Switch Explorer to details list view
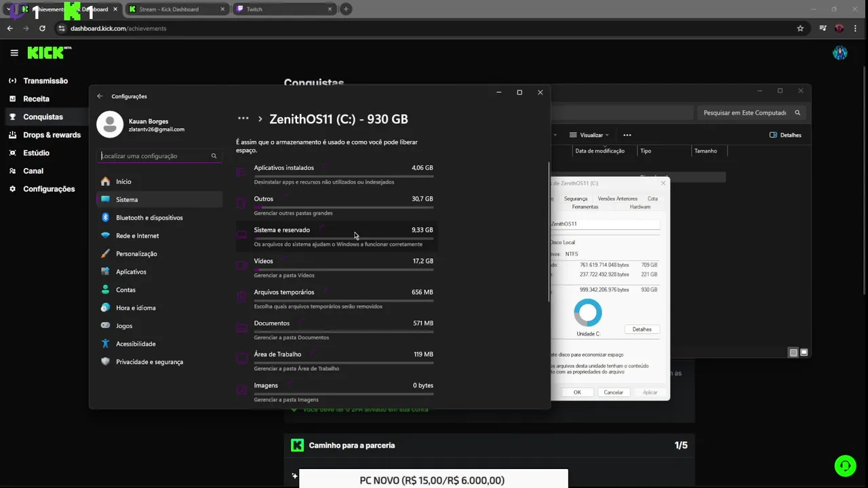 click(x=793, y=352)
